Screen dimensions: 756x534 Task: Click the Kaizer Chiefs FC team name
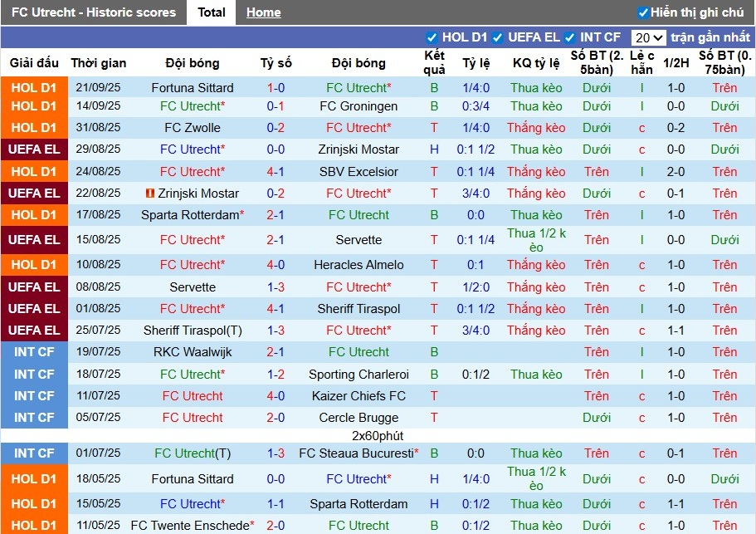point(358,396)
